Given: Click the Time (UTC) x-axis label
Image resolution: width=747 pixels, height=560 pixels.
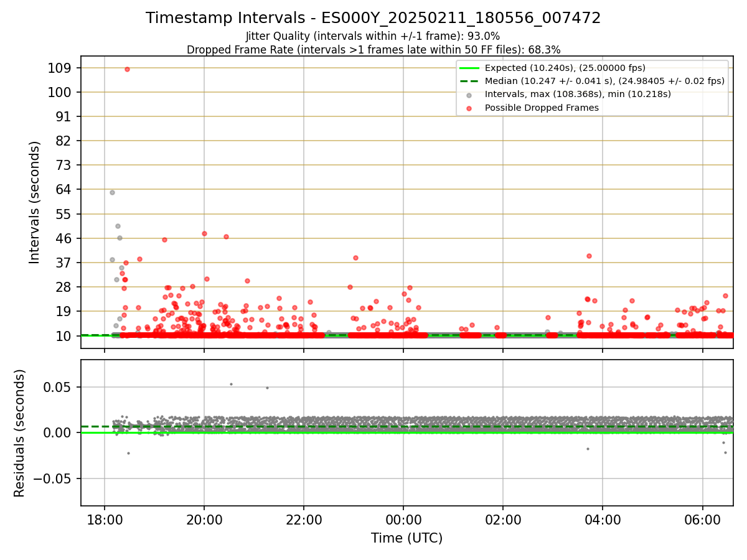Looking at the screenshot, I should click(406, 538).
